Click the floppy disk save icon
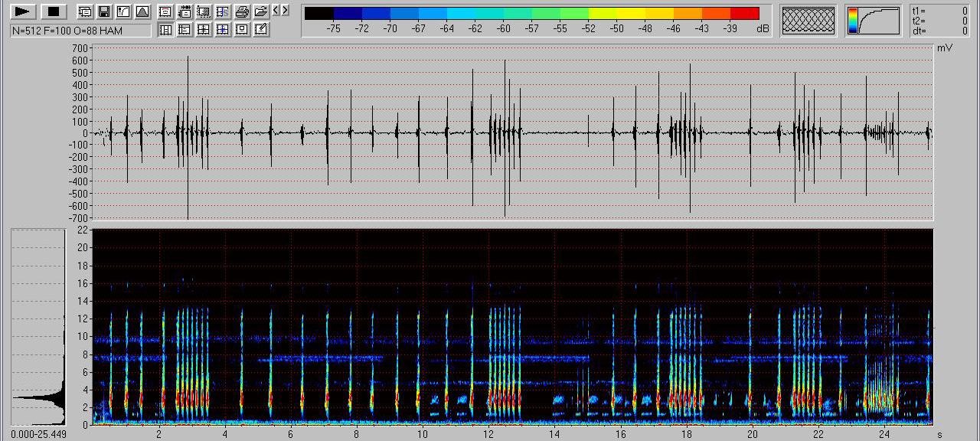The height and width of the screenshot is (441, 980). 104,11
